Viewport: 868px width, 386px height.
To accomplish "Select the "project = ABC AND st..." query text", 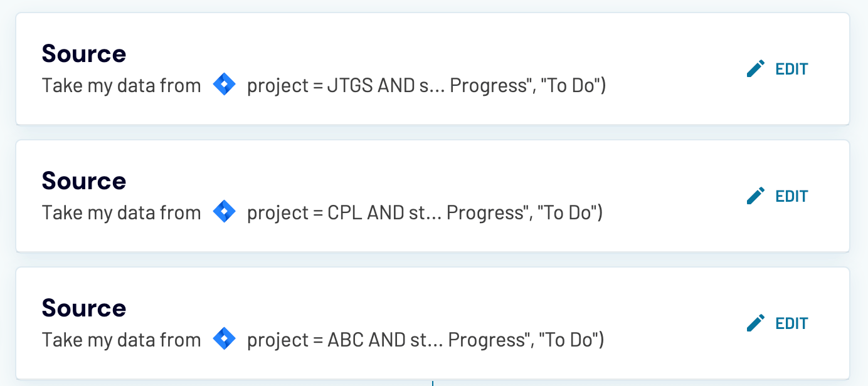I will pyautogui.click(x=425, y=340).
